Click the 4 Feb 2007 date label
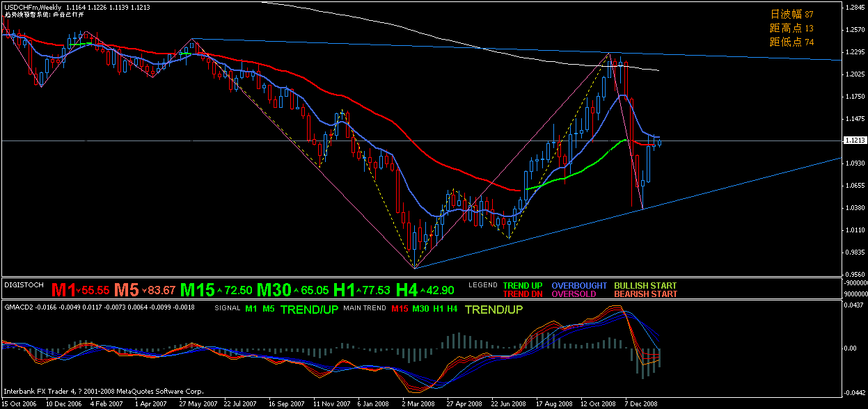The height and width of the screenshot is (409, 868). 107,403
